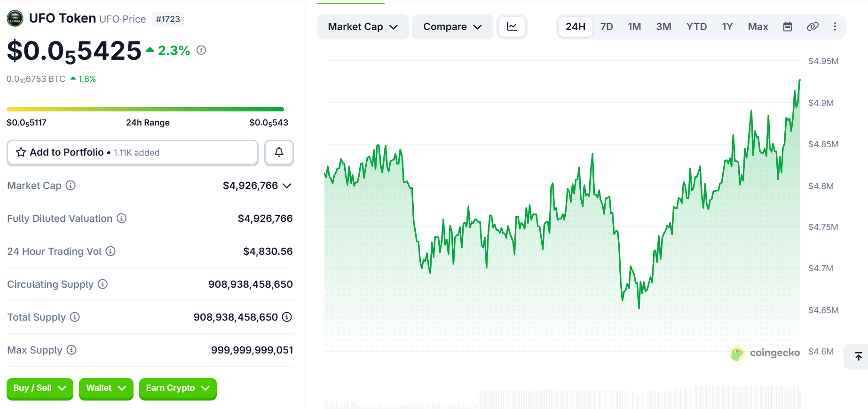This screenshot has height=409, width=868.
Task: Click the UFO Token logo icon
Action: pyautogui.click(x=15, y=19)
